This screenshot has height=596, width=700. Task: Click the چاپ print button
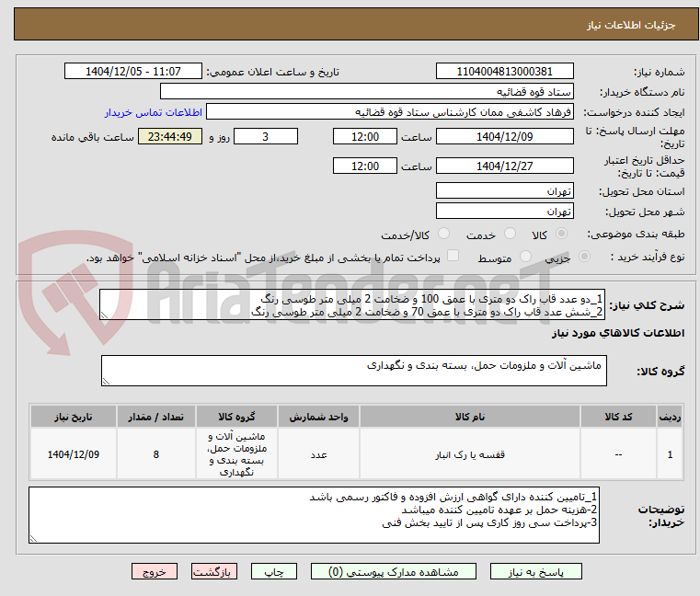pyautogui.click(x=274, y=571)
